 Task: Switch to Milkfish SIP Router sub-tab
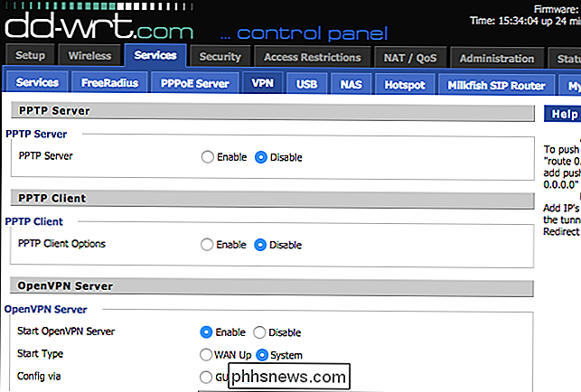[x=496, y=86]
